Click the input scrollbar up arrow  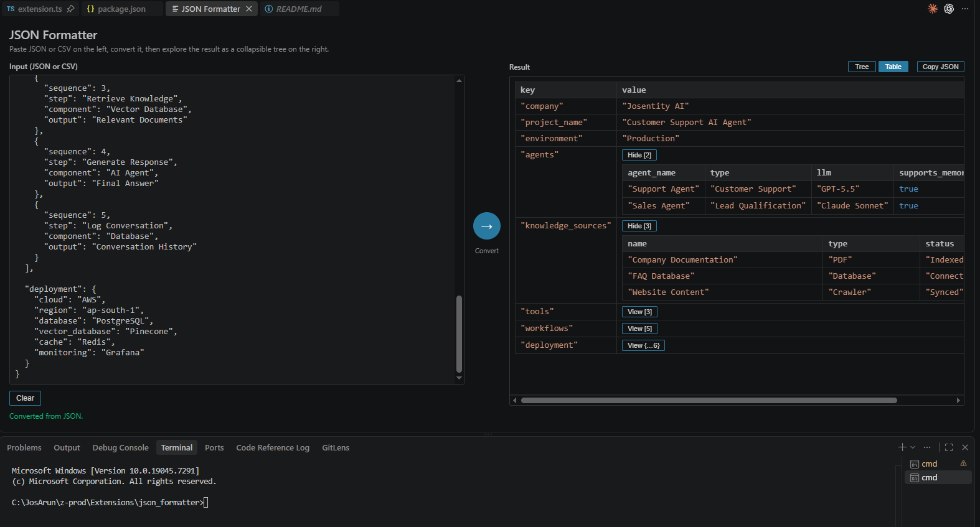pyautogui.click(x=459, y=80)
